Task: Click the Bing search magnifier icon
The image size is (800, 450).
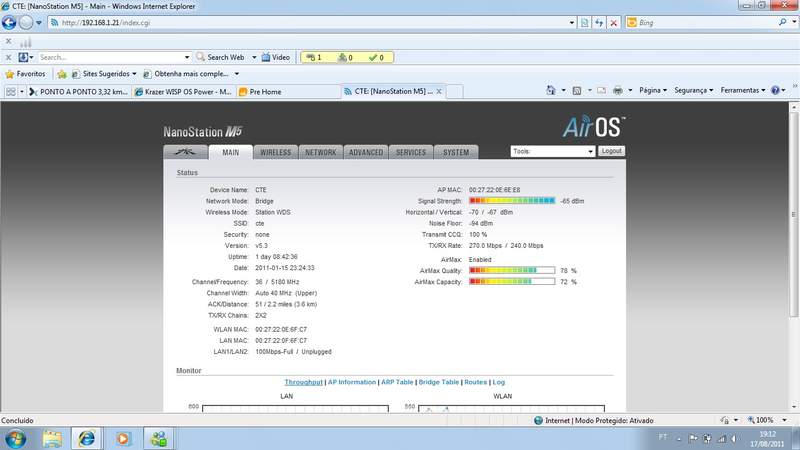Action: pyautogui.click(x=783, y=22)
